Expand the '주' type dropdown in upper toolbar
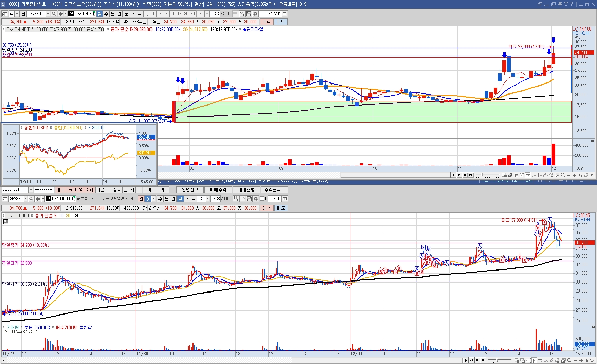The width and height of the screenshot is (597, 364). click(17, 14)
